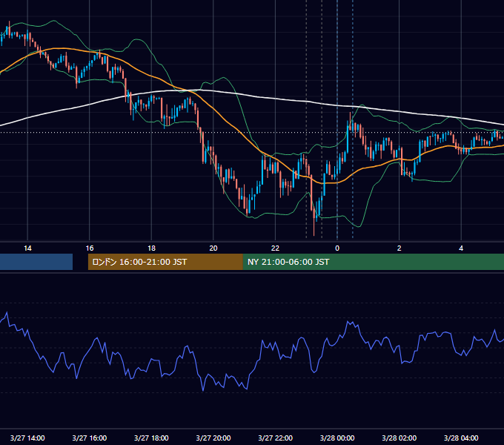Click the 3/27 22:00 time label
Viewport: 504px width, 445px height.
coord(275,438)
